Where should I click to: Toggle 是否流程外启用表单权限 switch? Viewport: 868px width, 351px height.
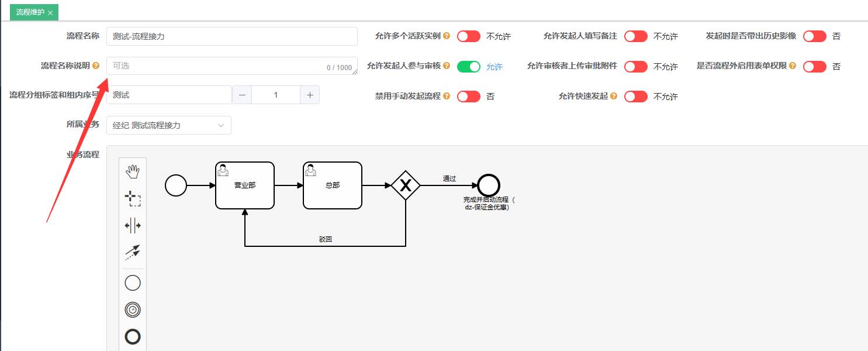pos(815,67)
